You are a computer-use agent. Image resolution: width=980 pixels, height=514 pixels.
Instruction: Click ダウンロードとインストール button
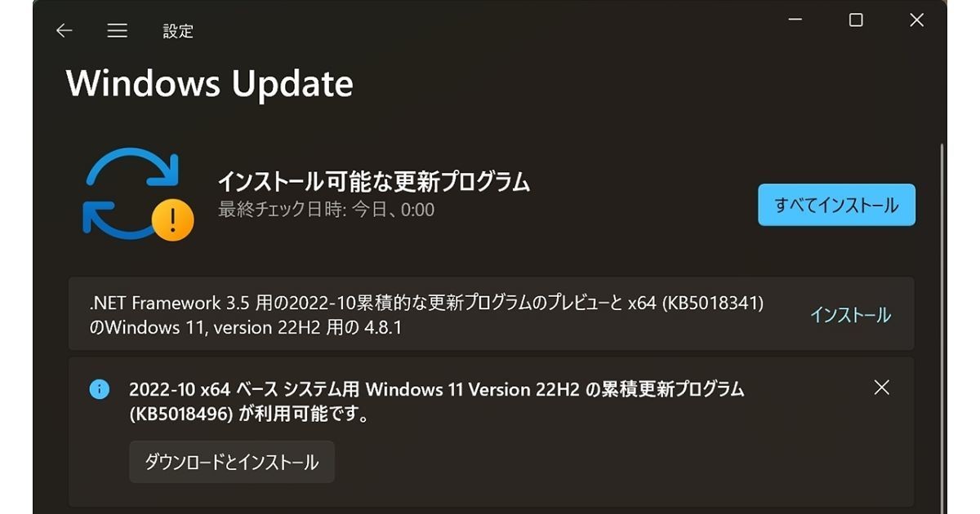tap(232, 463)
